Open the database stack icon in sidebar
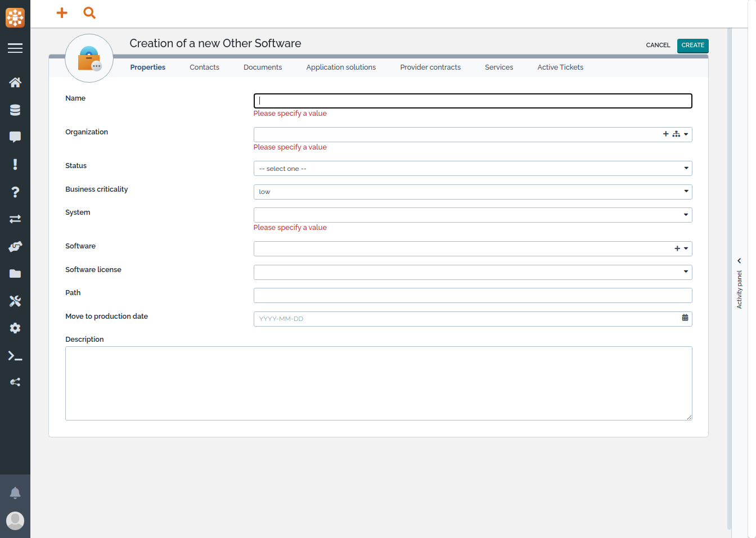 click(x=15, y=110)
